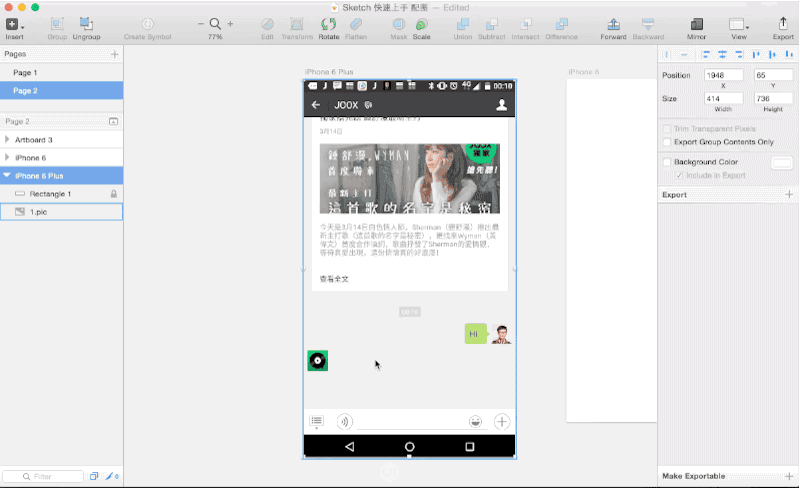Zoom in with the plus button
The width and height of the screenshot is (800, 488).
point(230,23)
